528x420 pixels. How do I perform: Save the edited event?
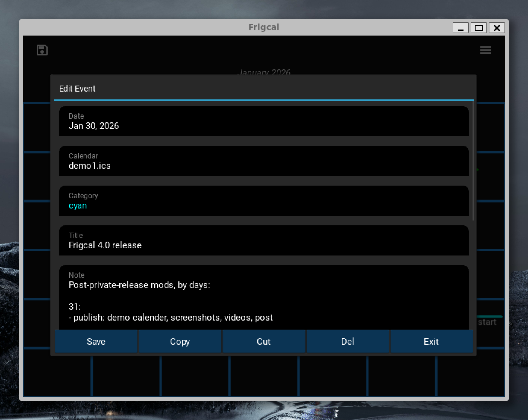[x=96, y=341]
